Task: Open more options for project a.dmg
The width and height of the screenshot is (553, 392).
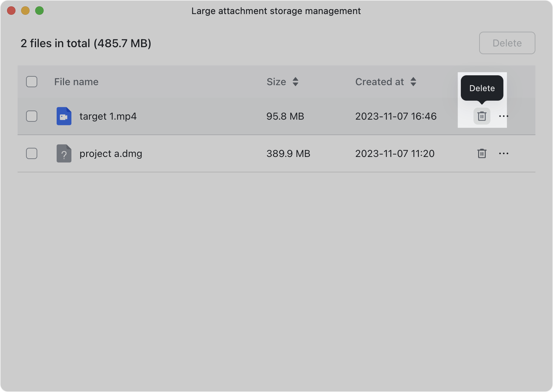Action: tap(503, 153)
